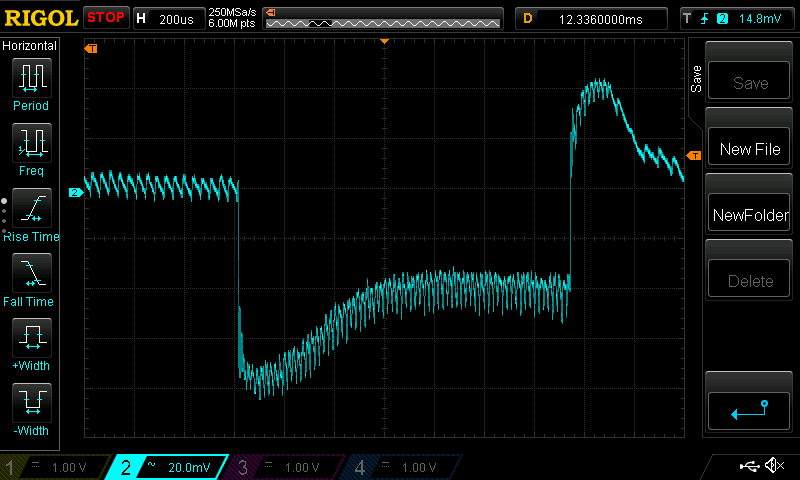This screenshot has width=800, height=480.
Task: Select the -Width measurement icon
Action: [32, 402]
